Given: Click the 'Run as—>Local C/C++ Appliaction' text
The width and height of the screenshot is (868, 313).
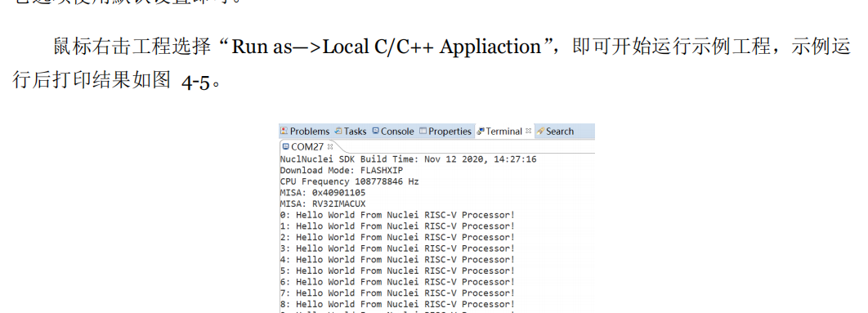Looking at the screenshot, I should (386, 47).
